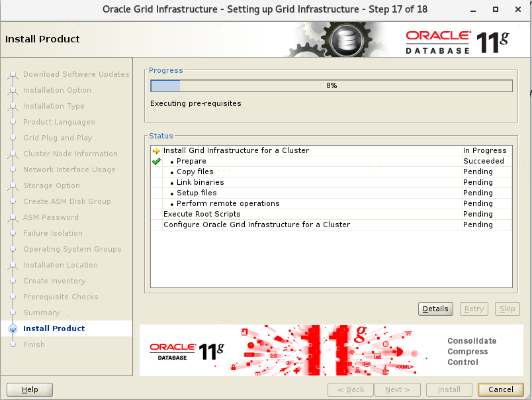Click the Oracle 11g logo in bottom banner
Viewport: 532px width, 400px height.
click(x=187, y=351)
